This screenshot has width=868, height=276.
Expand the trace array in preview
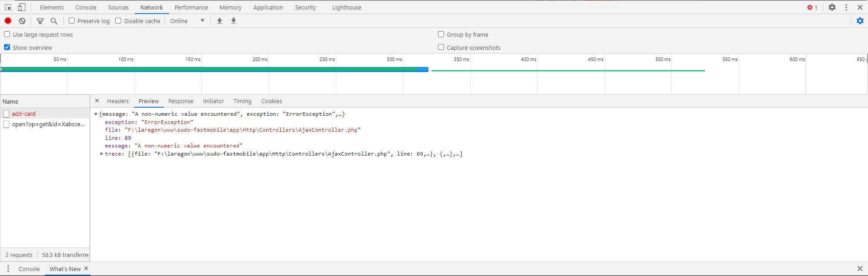tap(102, 154)
